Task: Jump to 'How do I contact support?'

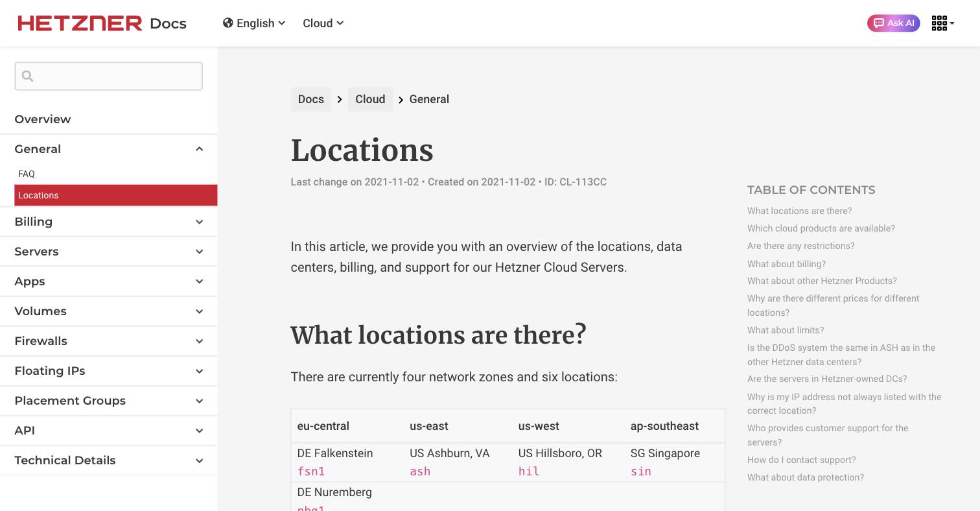Action: (x=802, y=460)
